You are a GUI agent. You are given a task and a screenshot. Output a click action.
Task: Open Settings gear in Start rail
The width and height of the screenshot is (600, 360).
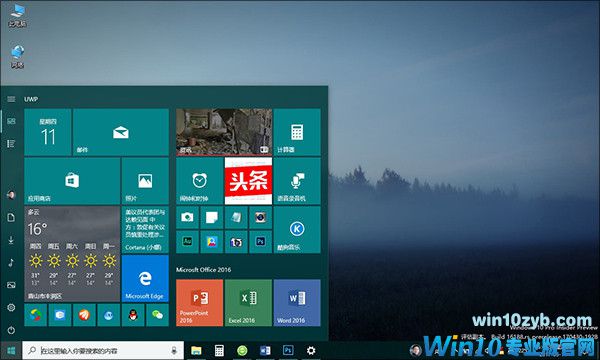click(11, 307)
